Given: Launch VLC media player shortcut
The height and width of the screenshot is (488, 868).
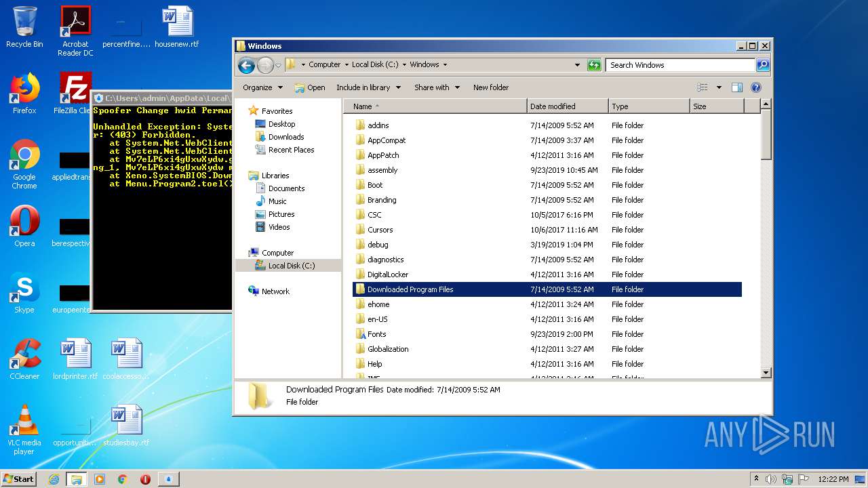Looking at the screenshot, I should tap(24, 430).
